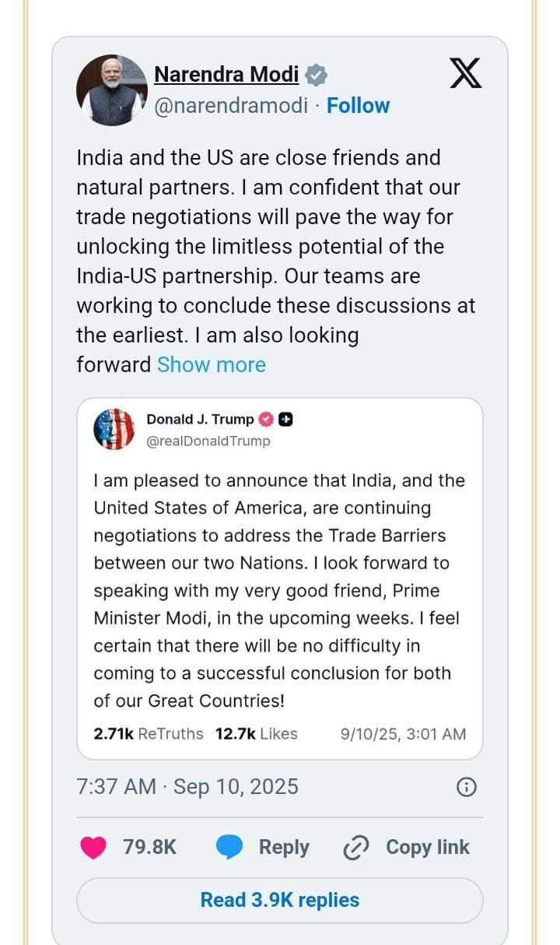The image size is (560, 945).
Task: Expand the post with Show more
Action: [x=212, y=364]
